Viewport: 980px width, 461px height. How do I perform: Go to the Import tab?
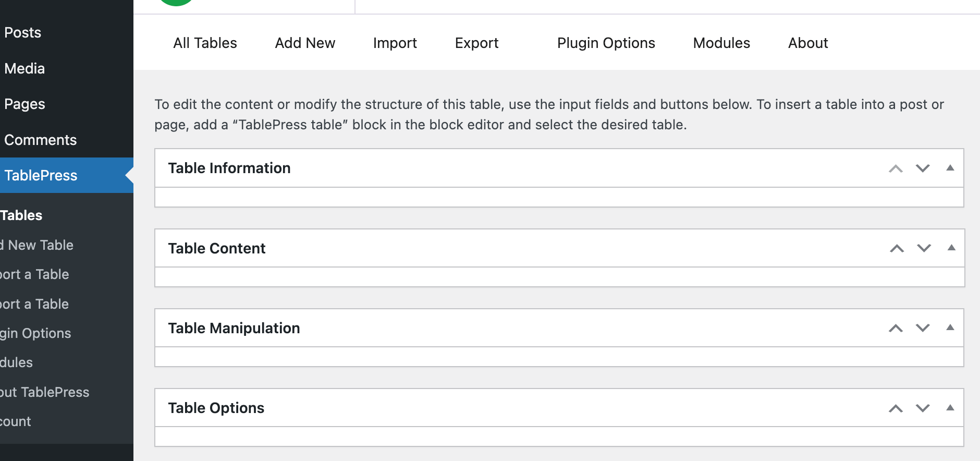tap(395, 43)
